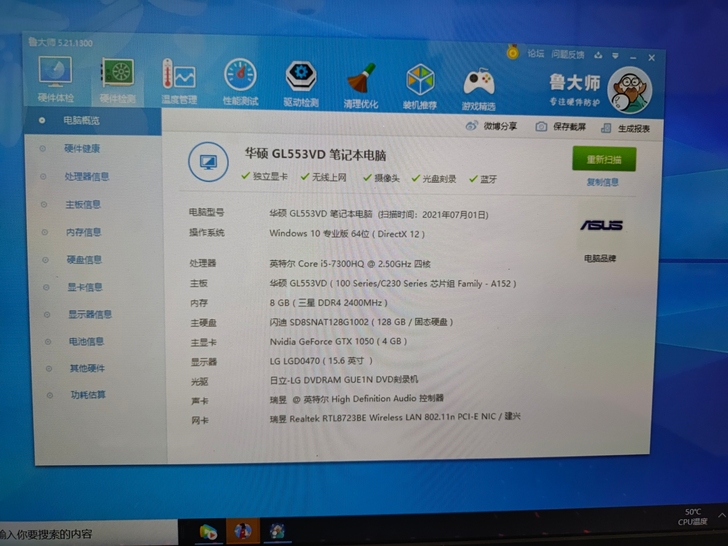Click the 闪迪 SD8SNAT128G1002 disk value
The width and height of the screenshot is (728, 546).
point(361,322)
